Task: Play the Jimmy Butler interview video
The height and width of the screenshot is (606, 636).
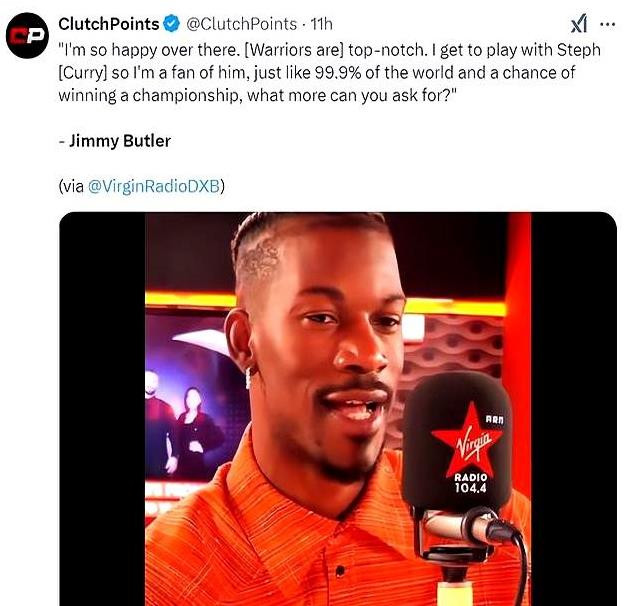Action: pos(338,409)
